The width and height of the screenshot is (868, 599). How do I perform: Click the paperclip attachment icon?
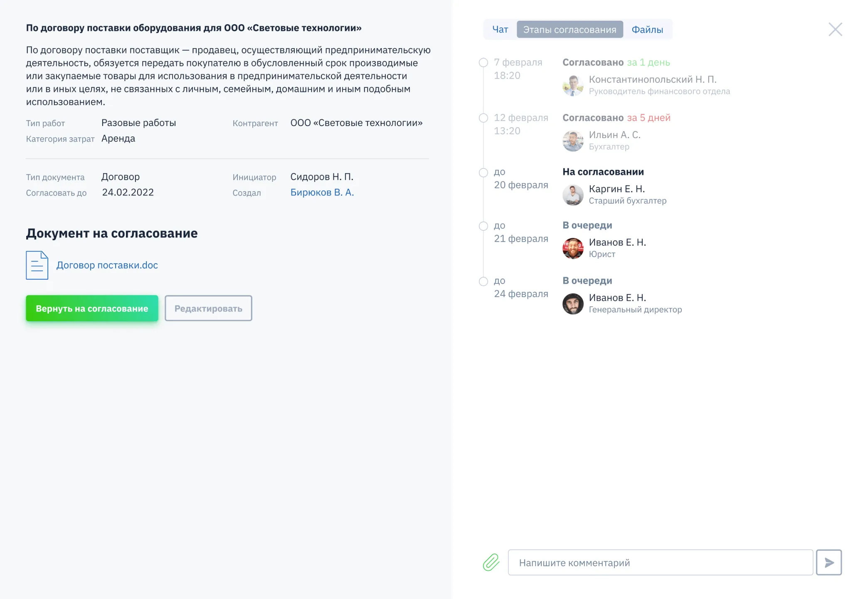coord(491,563)
